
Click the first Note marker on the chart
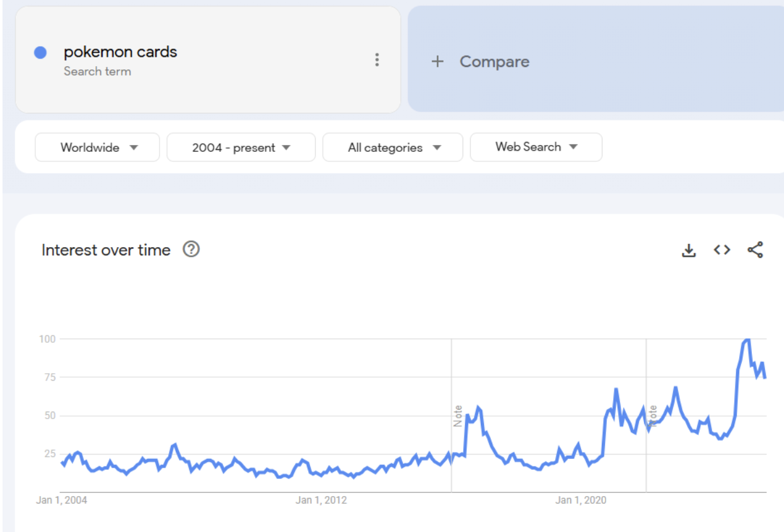458,416
